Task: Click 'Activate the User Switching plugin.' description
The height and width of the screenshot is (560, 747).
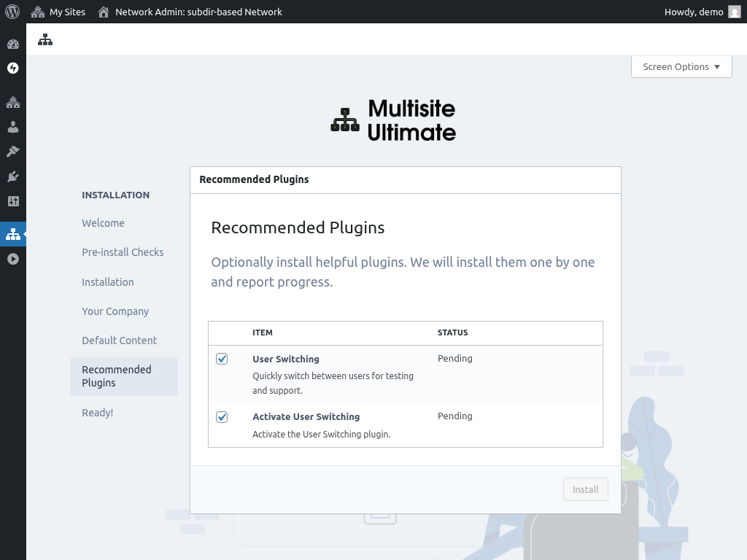Action: [321, 435]
